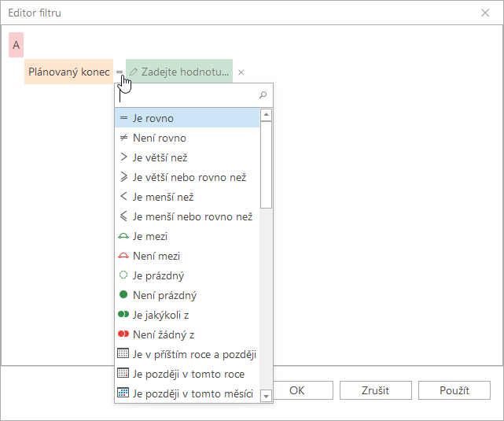Choose 'Není rovno' operator option
This screenshot has width=504, height=421.
pyautogui.click(x=187, y=138)
